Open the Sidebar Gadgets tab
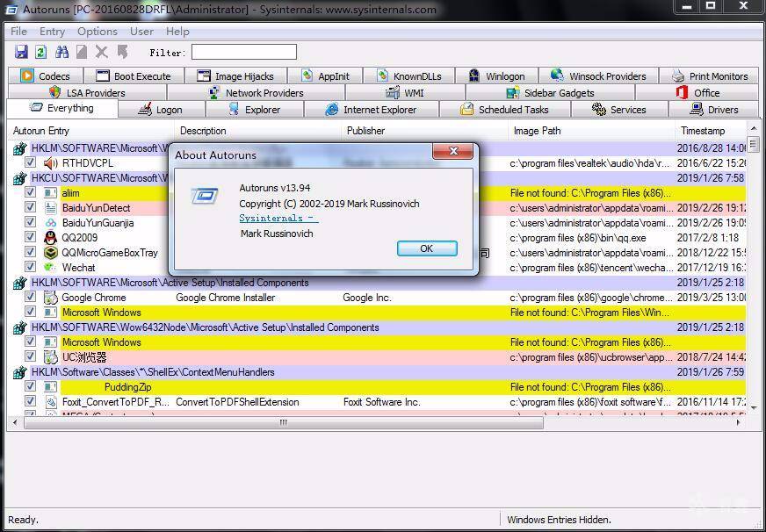The width and height of the screenshot is (766, 532). click(550, 93)
